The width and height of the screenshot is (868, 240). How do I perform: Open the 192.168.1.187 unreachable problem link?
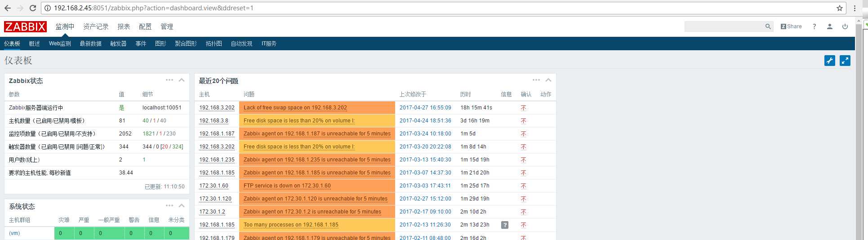click(317, 134)
